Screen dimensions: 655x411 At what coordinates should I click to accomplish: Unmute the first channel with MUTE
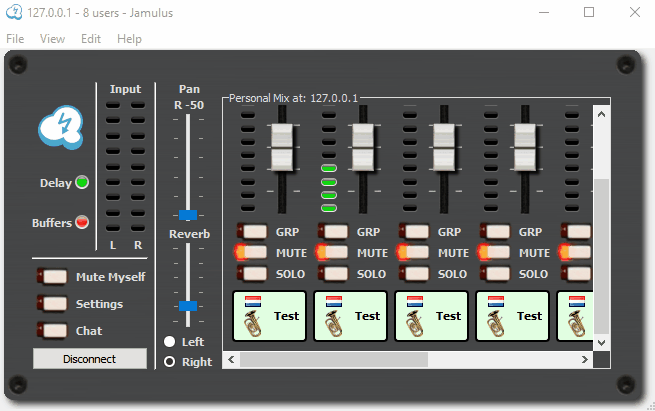pyautogui.click(x=251, y=252)
